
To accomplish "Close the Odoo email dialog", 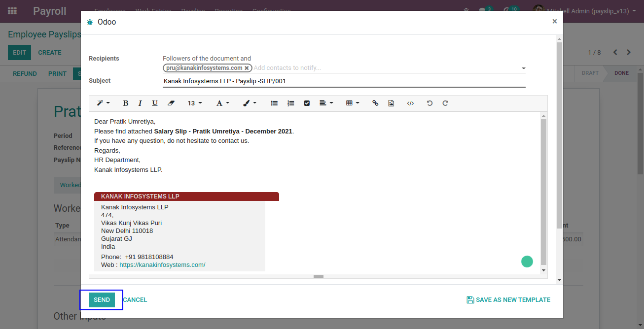I will click(555, 22).
